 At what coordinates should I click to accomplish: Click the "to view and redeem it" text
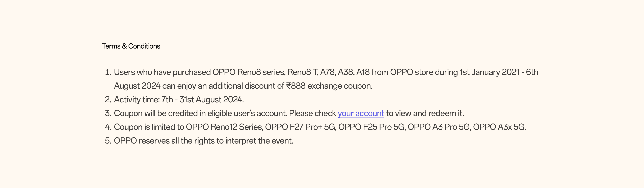pyautogui.click(x=425, y=113)
